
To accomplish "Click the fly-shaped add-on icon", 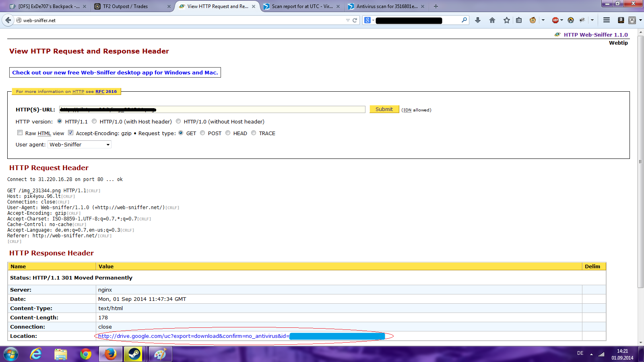I will point(582,20).
